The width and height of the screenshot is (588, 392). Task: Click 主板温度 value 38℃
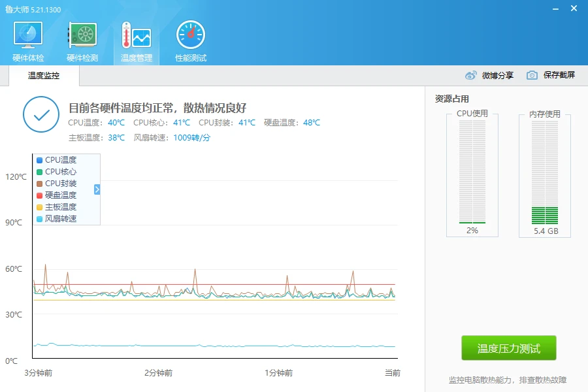point(116,138)
